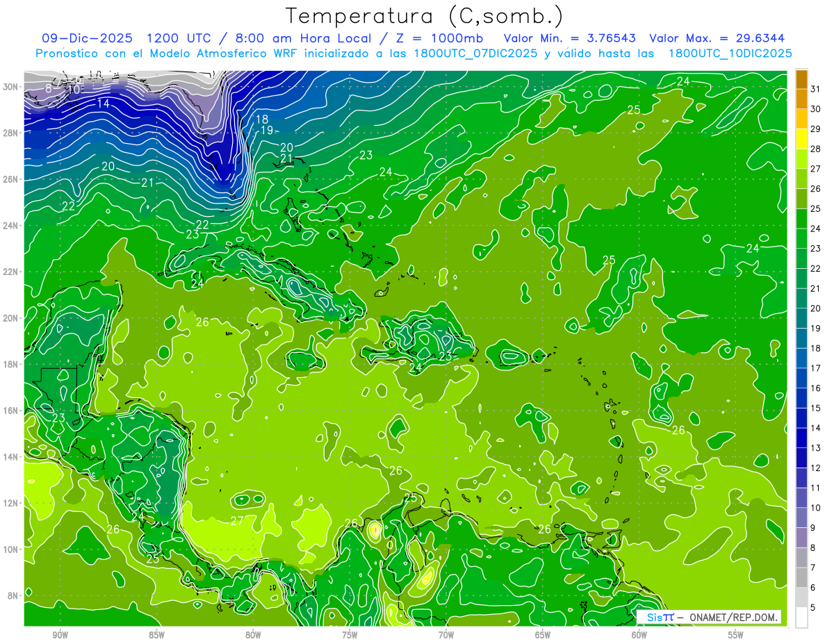Click the colorbar scale label '12'
Screen dimensions: 834x644
point(816,468)
